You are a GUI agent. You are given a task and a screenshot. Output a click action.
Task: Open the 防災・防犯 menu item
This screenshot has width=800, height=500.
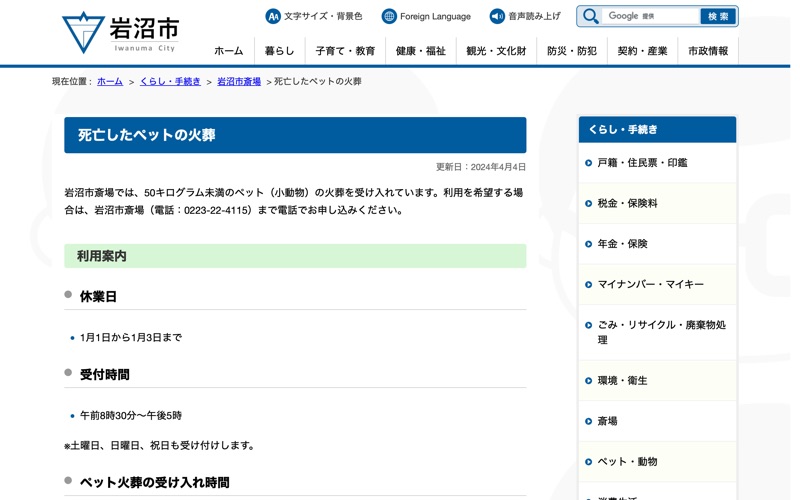(572, 51)
